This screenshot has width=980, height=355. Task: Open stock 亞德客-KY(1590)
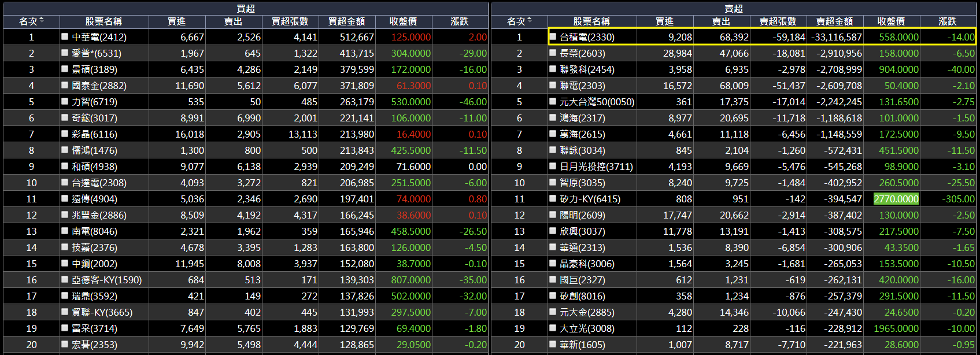point(106,280)
